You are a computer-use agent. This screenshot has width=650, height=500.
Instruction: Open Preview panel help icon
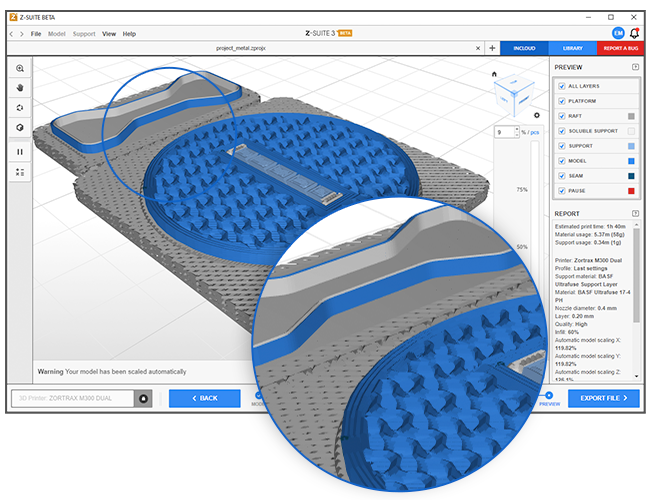click(635, 67)
